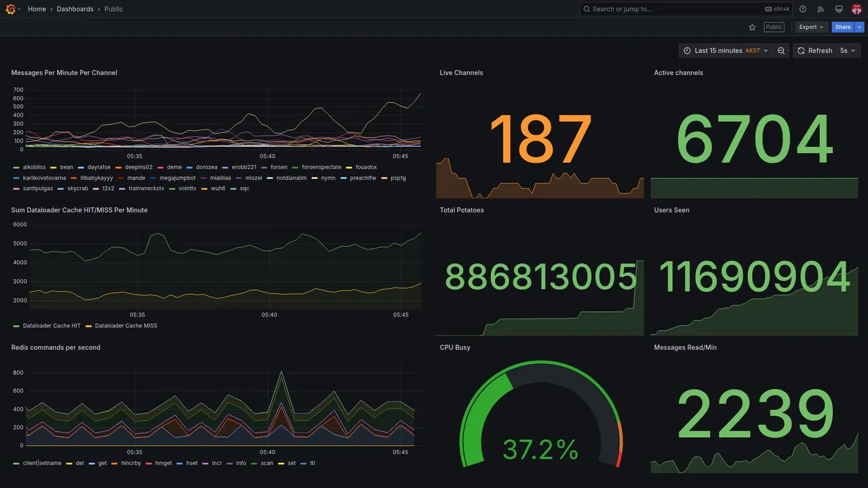Open the news feed icon
The image size is (868, 488).
click(821, 9)
